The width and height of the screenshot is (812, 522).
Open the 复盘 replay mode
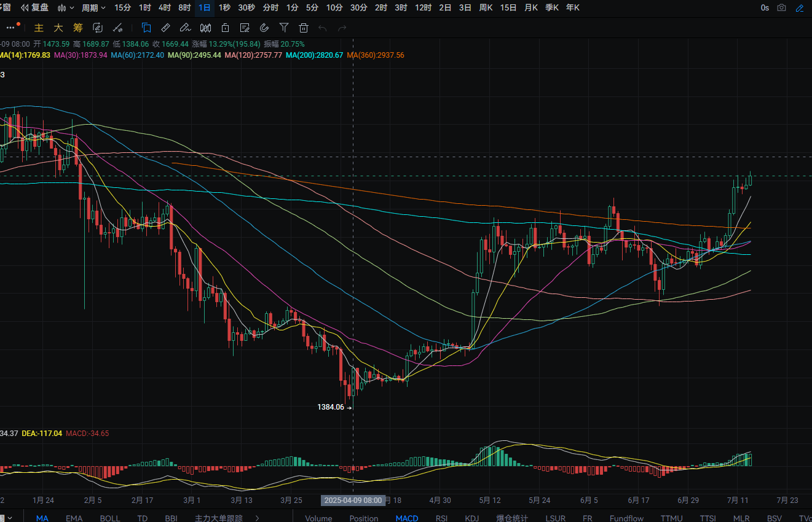click(x=34, y=8)
